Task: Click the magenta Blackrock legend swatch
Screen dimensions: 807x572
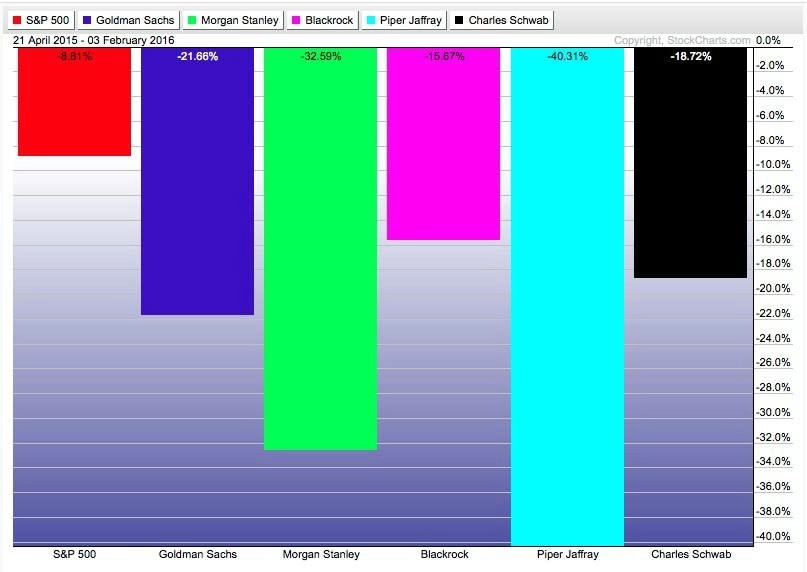Action: pos(296,20)
